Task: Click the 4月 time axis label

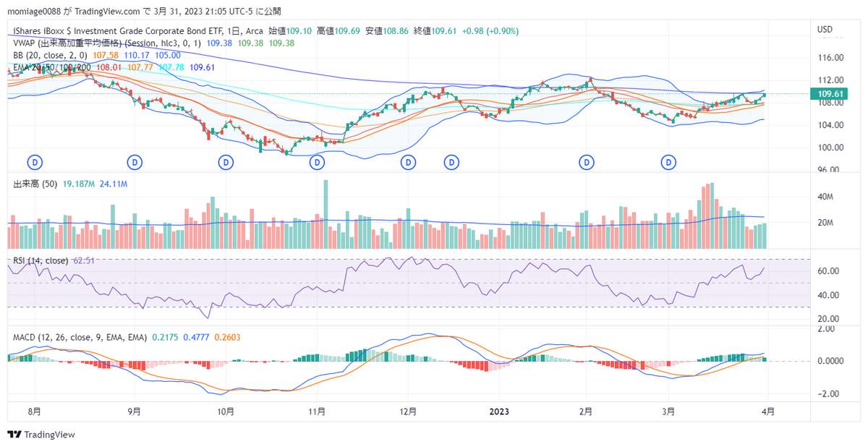Action: [x=768, y=411]
